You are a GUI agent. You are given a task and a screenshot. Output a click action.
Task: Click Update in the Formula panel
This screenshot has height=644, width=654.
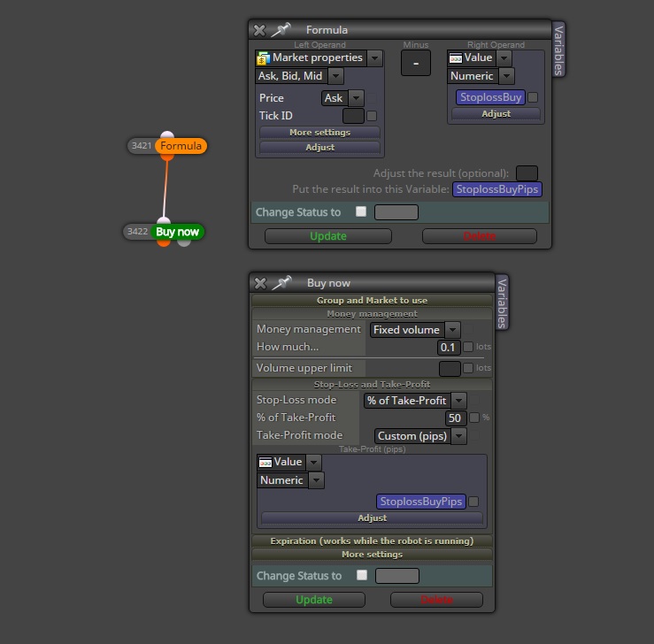tap(328, 236)
